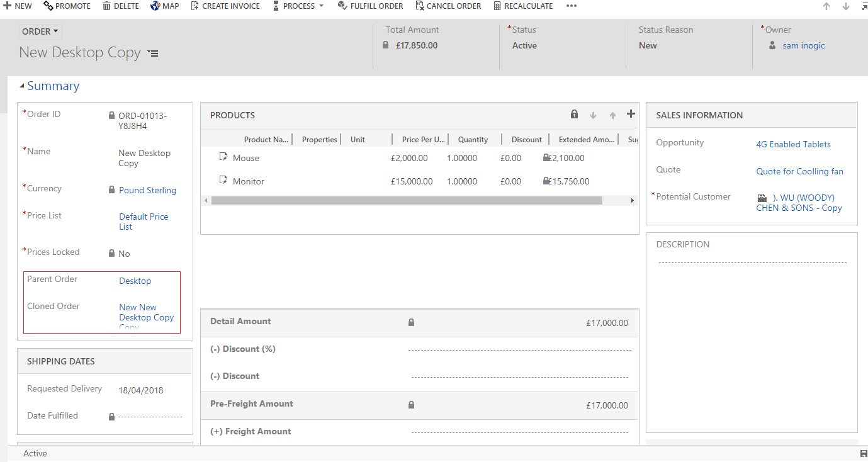Go to next record with down arrow
Viewport: 868px width, 462px height.
click(846, 6)
